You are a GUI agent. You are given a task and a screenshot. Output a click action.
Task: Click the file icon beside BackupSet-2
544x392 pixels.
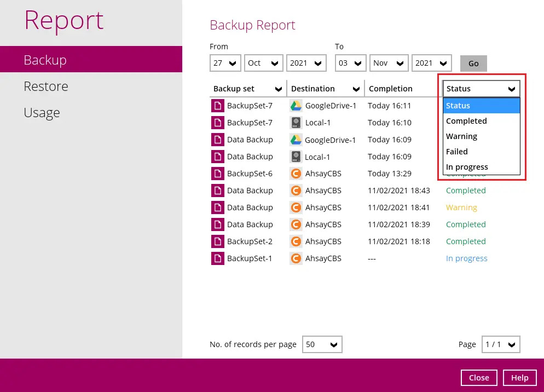(x=218, y=241)
